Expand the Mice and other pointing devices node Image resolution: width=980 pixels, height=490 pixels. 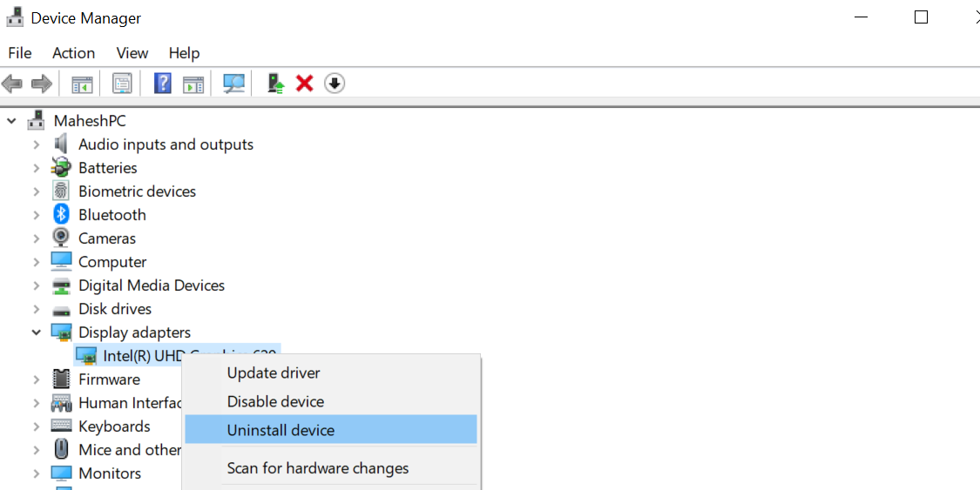pyautogui.click(x=37, y=450)
